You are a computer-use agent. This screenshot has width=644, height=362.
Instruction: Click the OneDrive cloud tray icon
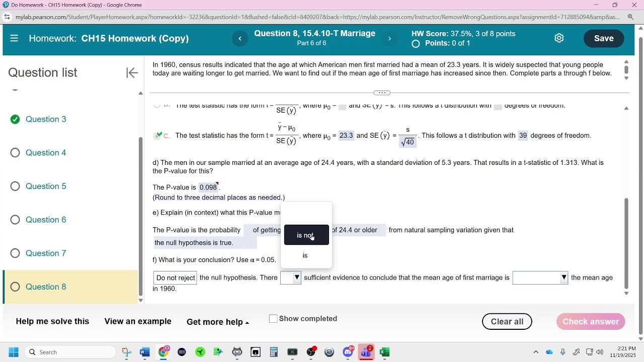(x=549, y=352)
